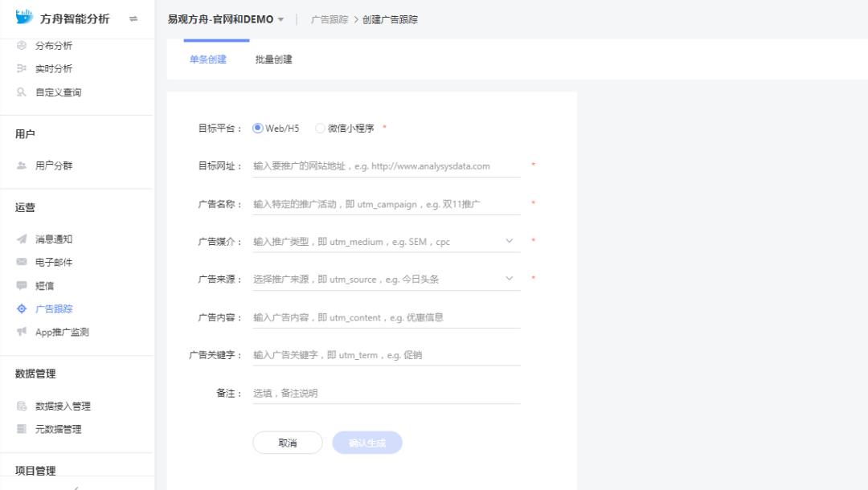Click the 取消 button
This screenshot has height=490, width=868.
(x=288, y=443)
